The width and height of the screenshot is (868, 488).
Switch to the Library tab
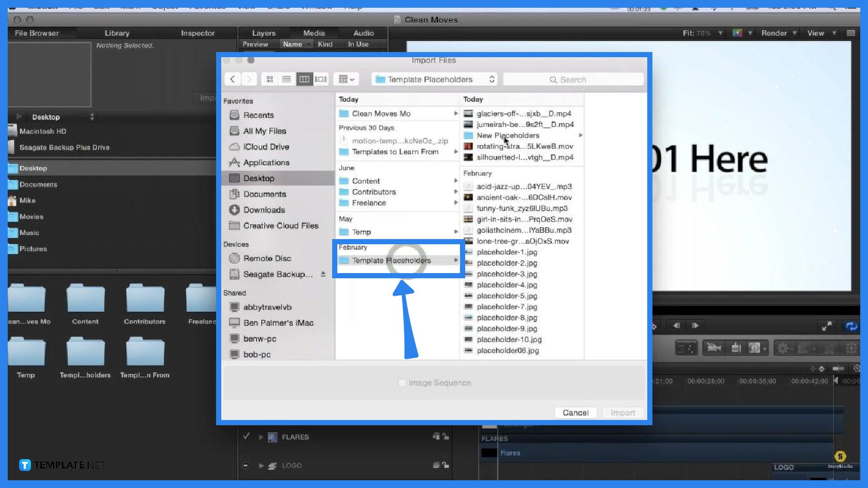[x=116, y=32]
